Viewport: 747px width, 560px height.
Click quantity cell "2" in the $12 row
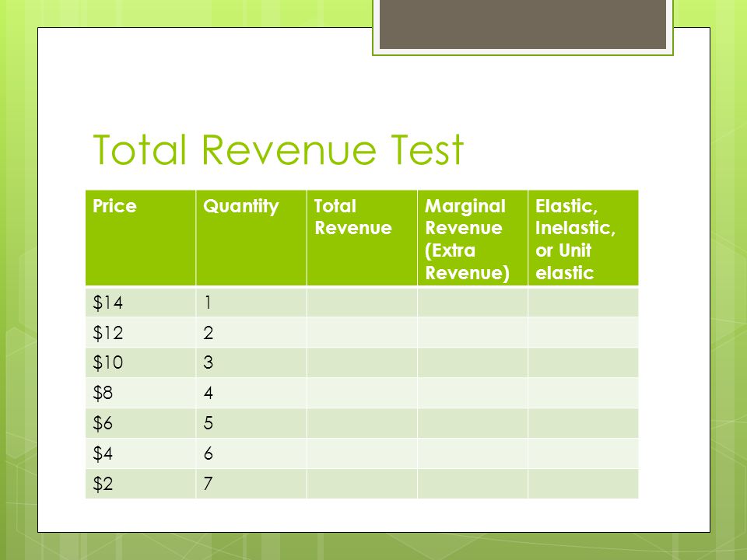(x=251, y=332)
